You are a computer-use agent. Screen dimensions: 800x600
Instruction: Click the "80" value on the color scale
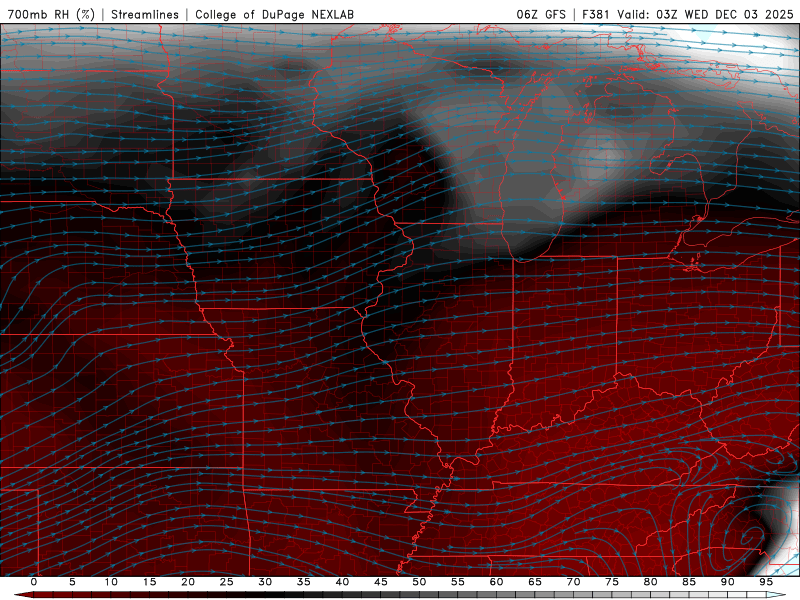650,582
